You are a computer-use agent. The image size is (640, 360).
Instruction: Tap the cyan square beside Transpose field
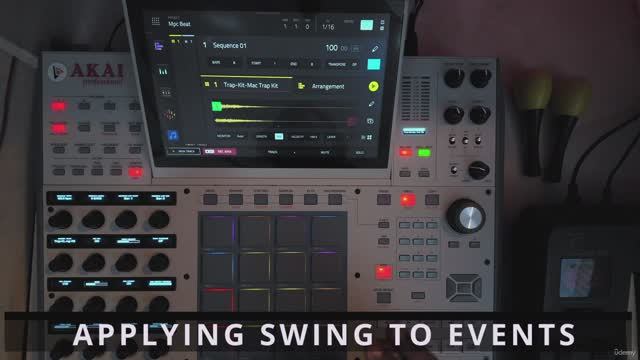pos(374,64)
